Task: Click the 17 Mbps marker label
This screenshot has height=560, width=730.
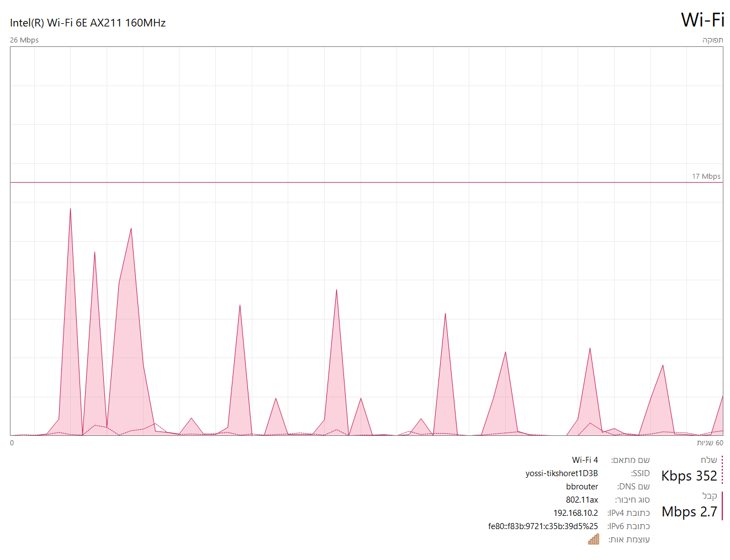Action: coord(706,177)
